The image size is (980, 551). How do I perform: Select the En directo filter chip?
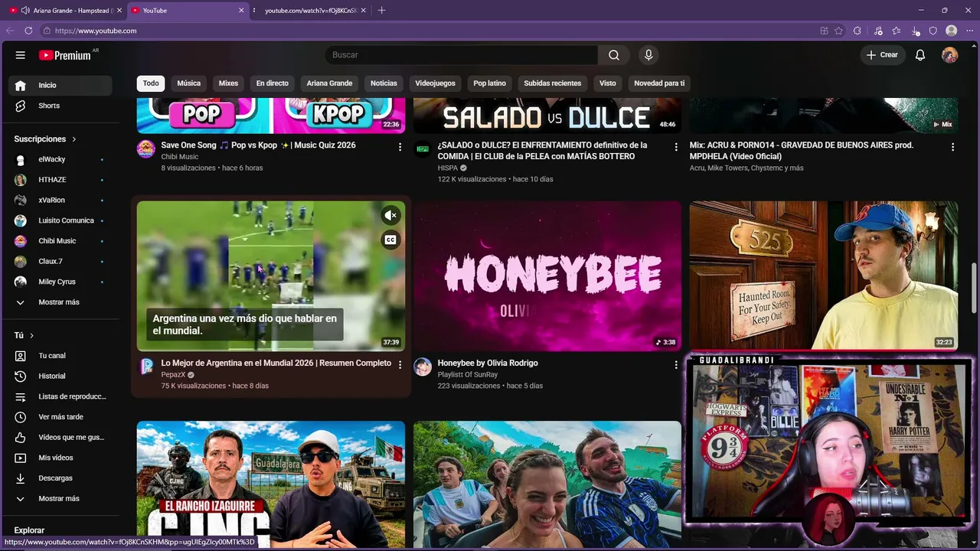pos(273,83)
